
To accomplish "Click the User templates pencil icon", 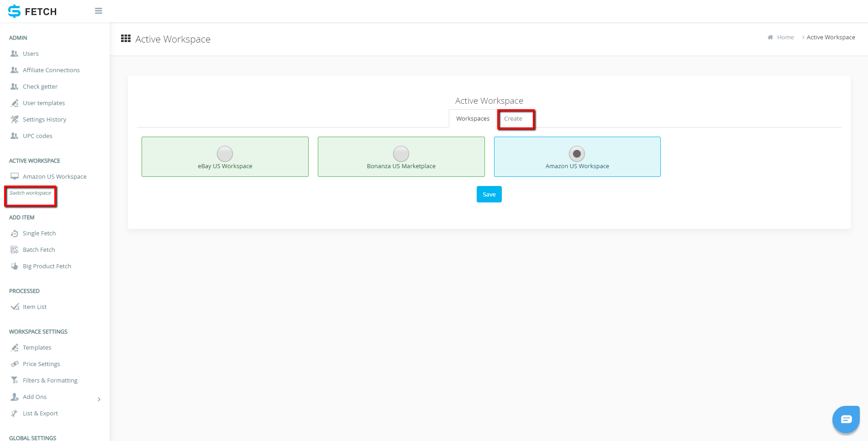I will point(15,103).
